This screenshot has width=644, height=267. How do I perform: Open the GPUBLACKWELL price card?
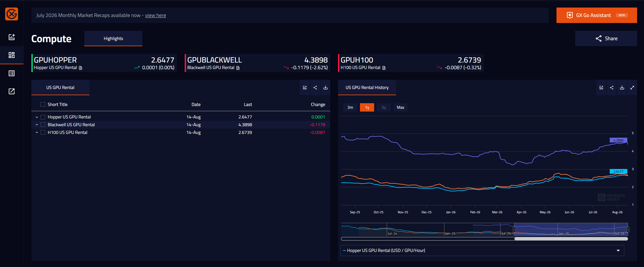click(x=258, y=63)
